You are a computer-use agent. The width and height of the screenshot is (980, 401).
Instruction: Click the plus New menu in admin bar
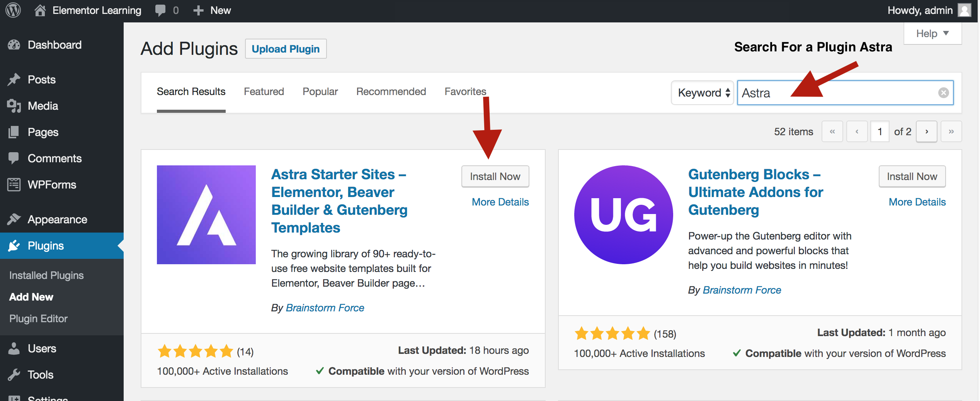212,10
